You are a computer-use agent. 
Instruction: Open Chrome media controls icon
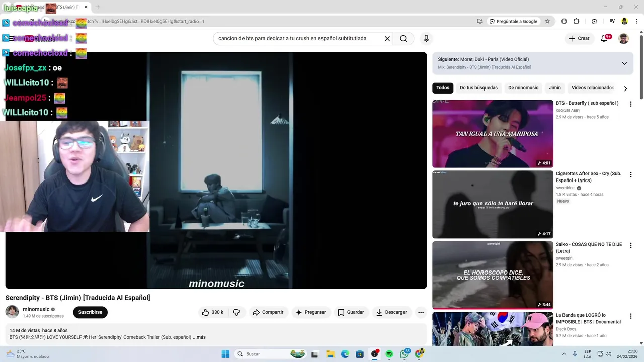(612, 21)
